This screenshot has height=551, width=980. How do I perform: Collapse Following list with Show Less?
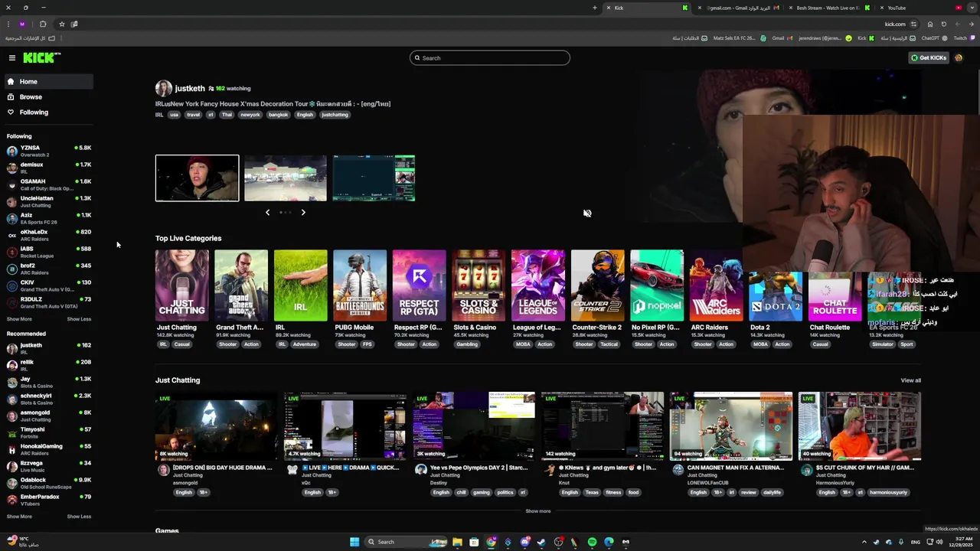(x=79, y=319)
